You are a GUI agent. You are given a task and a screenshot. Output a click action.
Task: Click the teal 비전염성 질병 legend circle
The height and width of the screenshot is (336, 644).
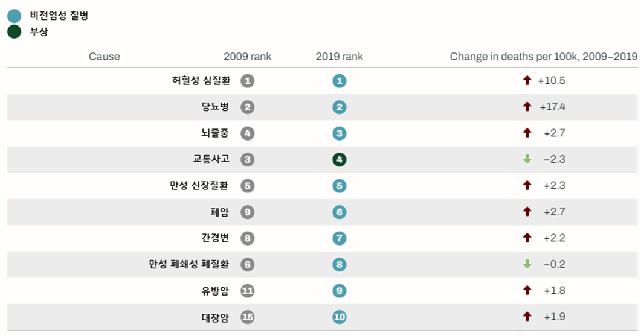(x=14, y=16)
